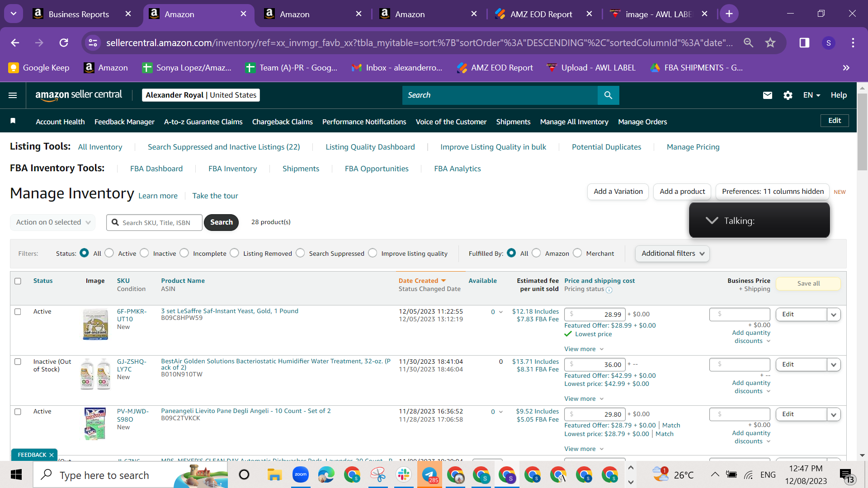Screen dimensions: 868x488
Task: Select the checkbox for the Paneangeli row
Action: (x=18, y=412)
